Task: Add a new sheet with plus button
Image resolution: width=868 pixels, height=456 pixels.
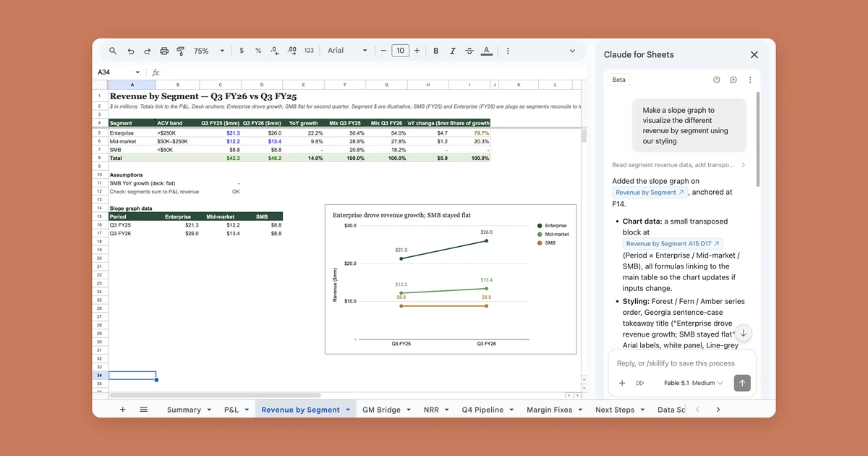Action: click(122, 410)
